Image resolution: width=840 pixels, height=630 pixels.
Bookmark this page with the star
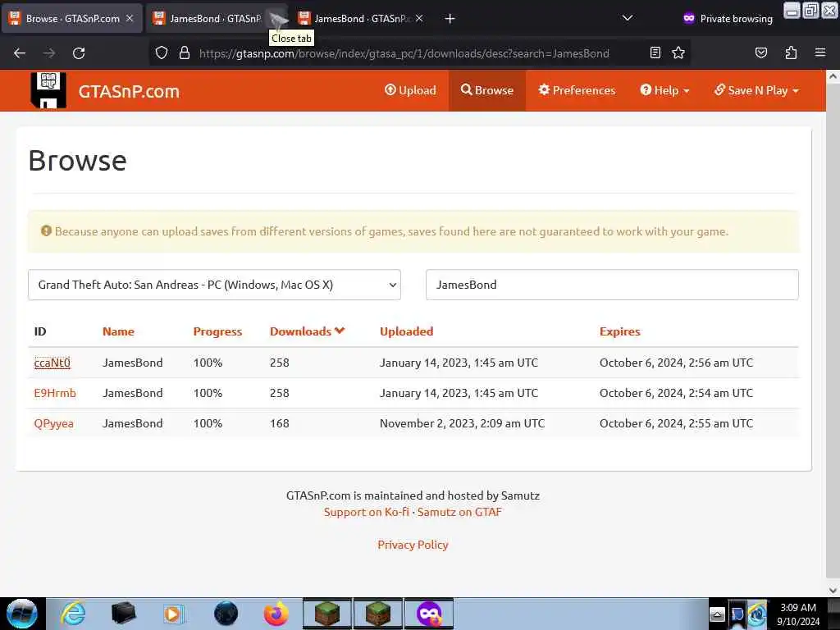point(678,53)
